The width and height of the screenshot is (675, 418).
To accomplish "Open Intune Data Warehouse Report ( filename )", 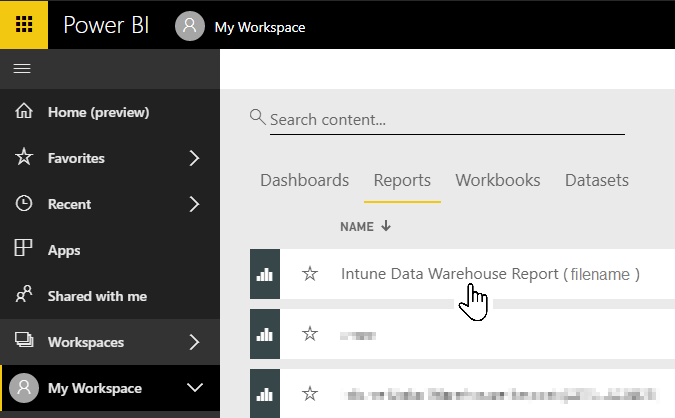I will pos(490,274).
